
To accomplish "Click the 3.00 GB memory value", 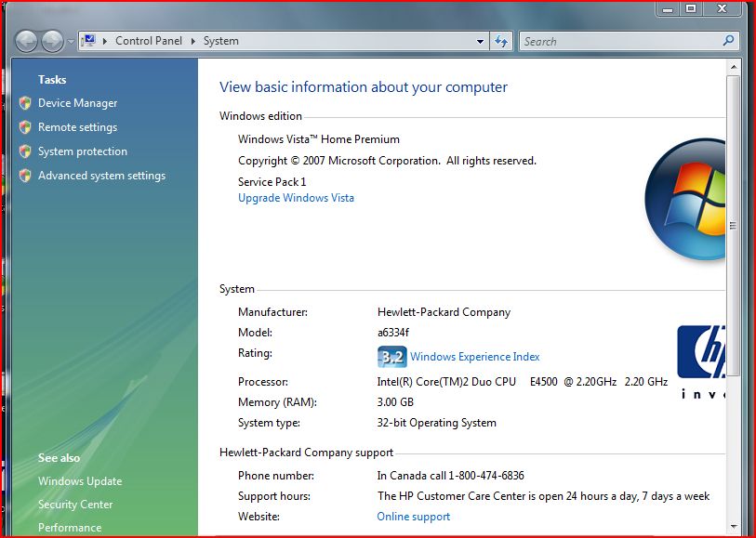I will 395,402.
